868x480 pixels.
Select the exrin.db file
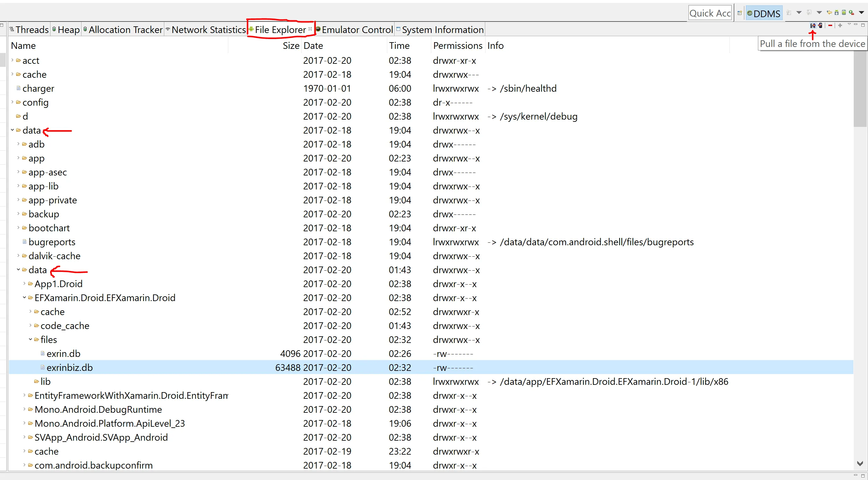(63, 354)
